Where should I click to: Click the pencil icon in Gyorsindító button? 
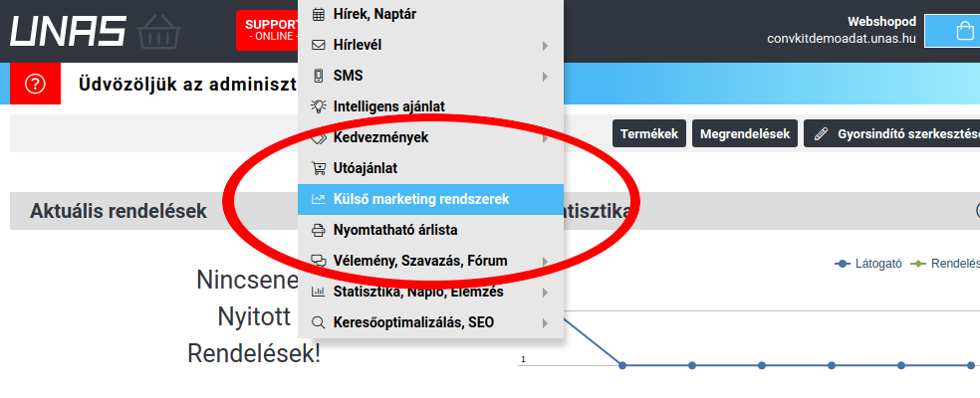click(822, 133)
